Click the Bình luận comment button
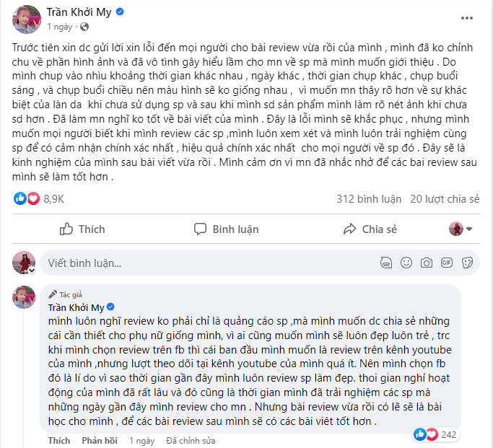Image resolution: width=493 pixels, height=448 pixels. [226, 229]
